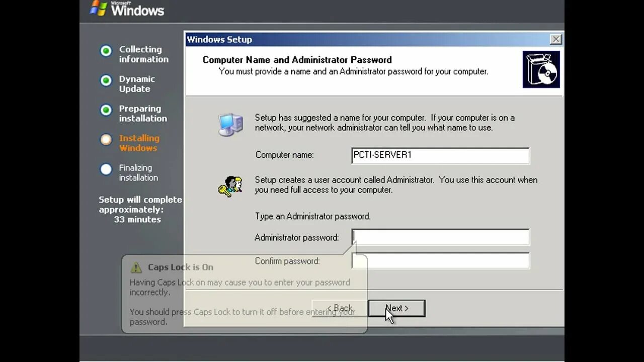
Task: Click the Next button
Action: pyautogui.click(x=396, y=308)
